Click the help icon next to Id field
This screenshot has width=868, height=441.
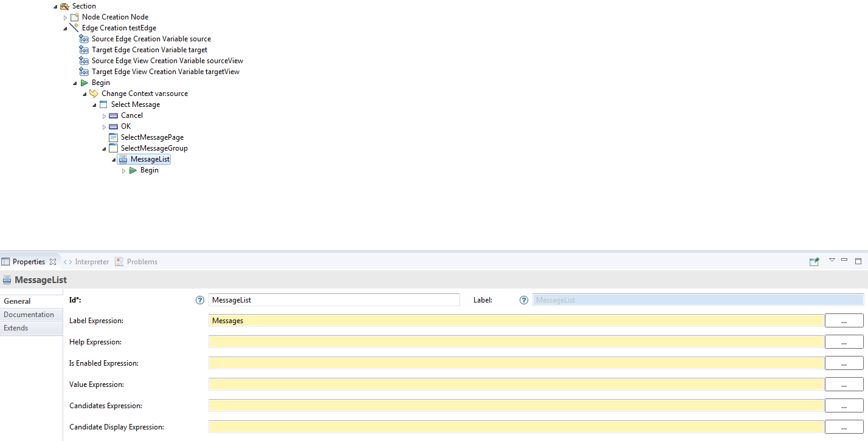pyautogui.click(x=199, y=300)
